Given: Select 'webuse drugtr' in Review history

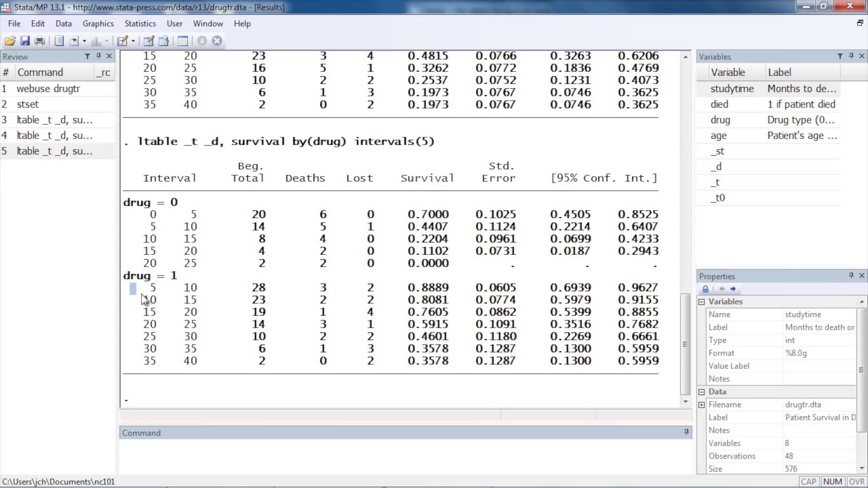Looking at the screenshot, I should (58, 89).
